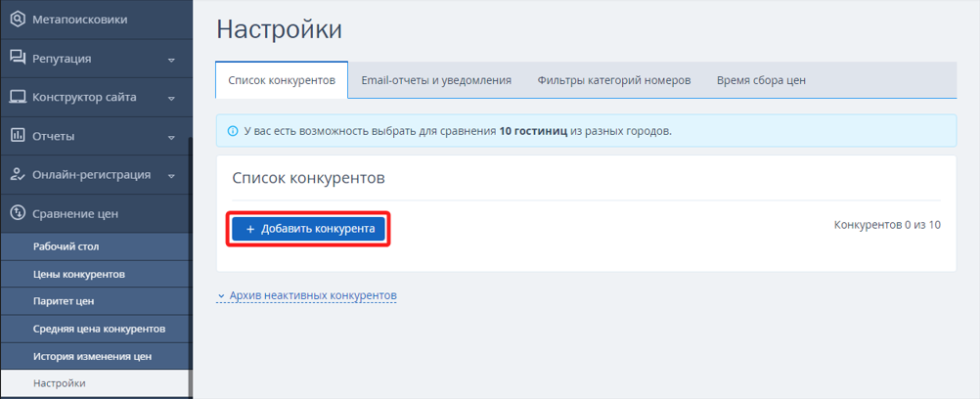980x399 pixels.
Task: Expand the Конструктор сайта menu arrow
Action: tap(171, 99)
